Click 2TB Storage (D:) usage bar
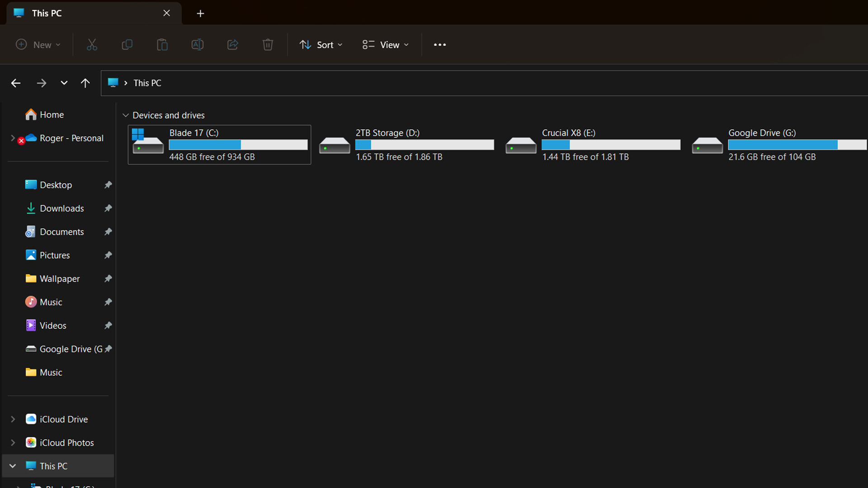 [x=425, y=145]
